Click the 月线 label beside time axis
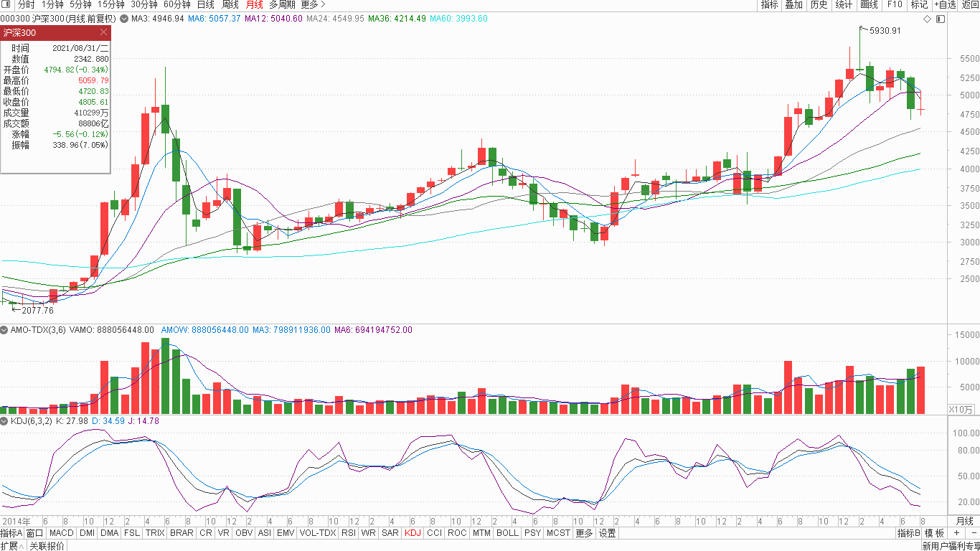This screenshot has width=980, height=551. 965,521
